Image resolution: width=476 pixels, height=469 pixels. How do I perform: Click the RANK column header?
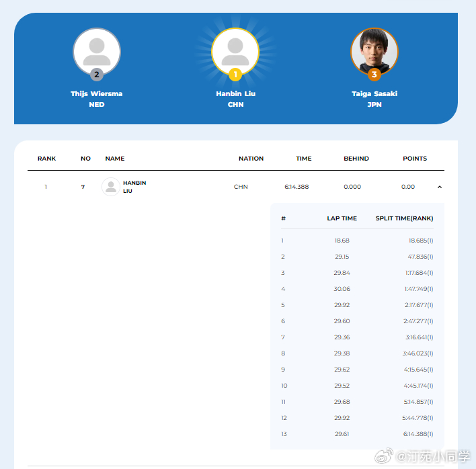click(47, 159)
